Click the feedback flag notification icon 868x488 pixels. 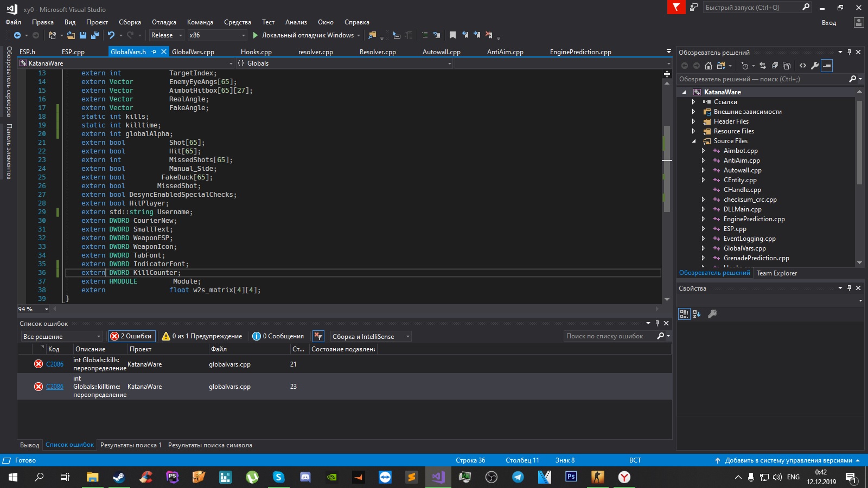pos(676,7)
